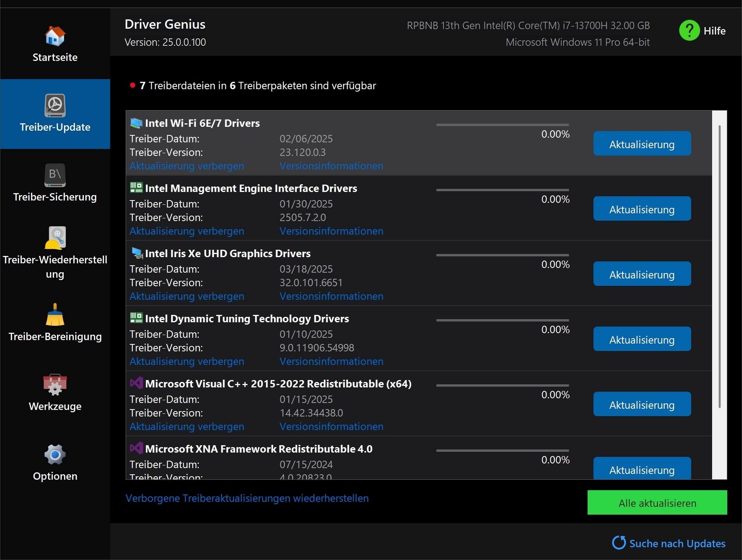Open the Werkzeuge toolbox icon
Image resolution: width=742 pixels, height=560 pixels.
pyautogui.click(x=55, y=385)
